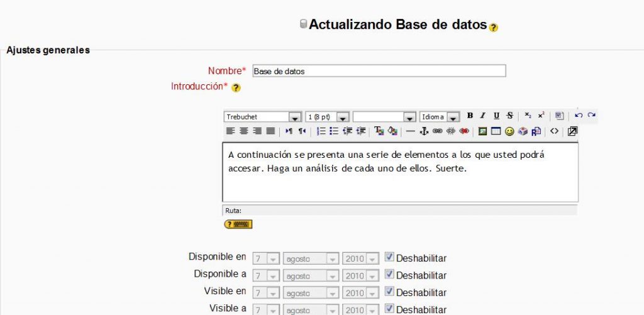
Task: Open the Introducción help icon
Action: tap(236, 87)
